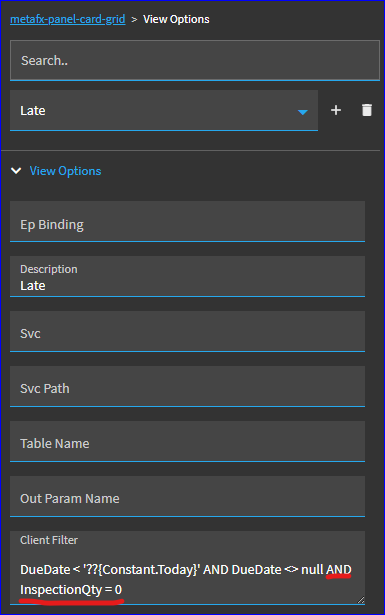Focus the Search box
The image size is (385, 615).
pos(195,60)
